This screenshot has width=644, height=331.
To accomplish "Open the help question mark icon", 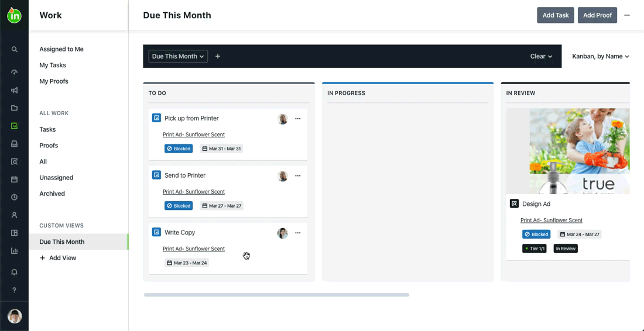I will [15, 290].
